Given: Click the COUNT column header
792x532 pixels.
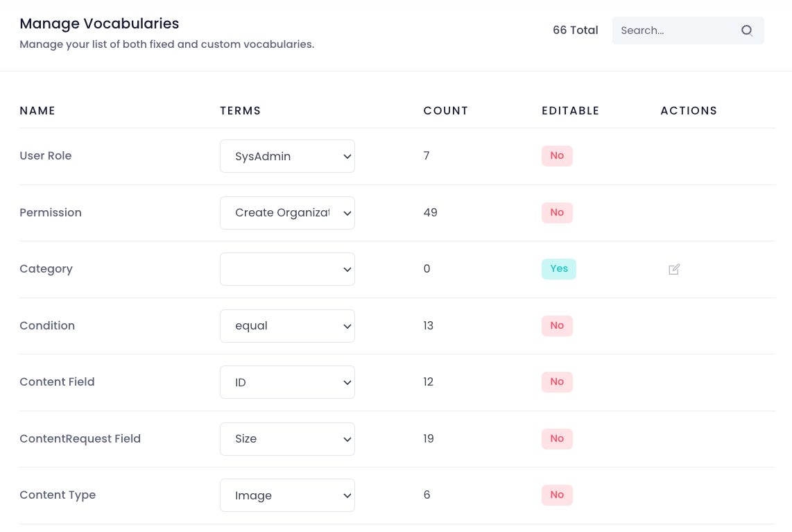Looking at the screenshot, I should [446, 111].
